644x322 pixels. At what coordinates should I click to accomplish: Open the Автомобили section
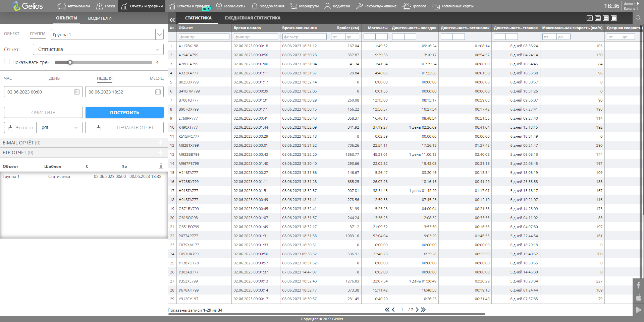[73, 6]
